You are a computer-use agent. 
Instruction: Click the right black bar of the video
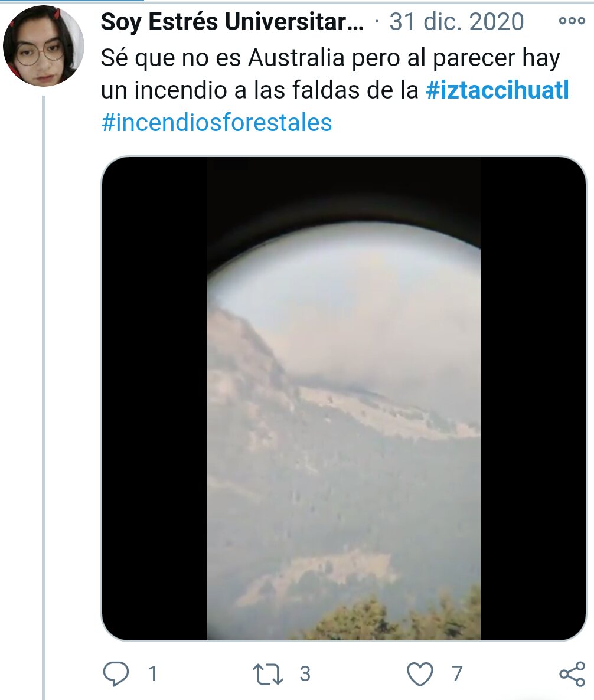[533, 398]
